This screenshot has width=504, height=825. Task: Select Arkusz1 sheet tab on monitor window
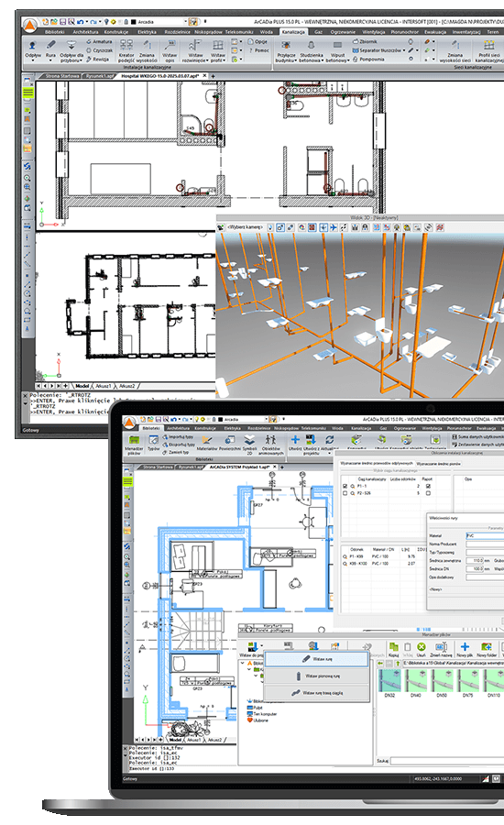point(103,386)
